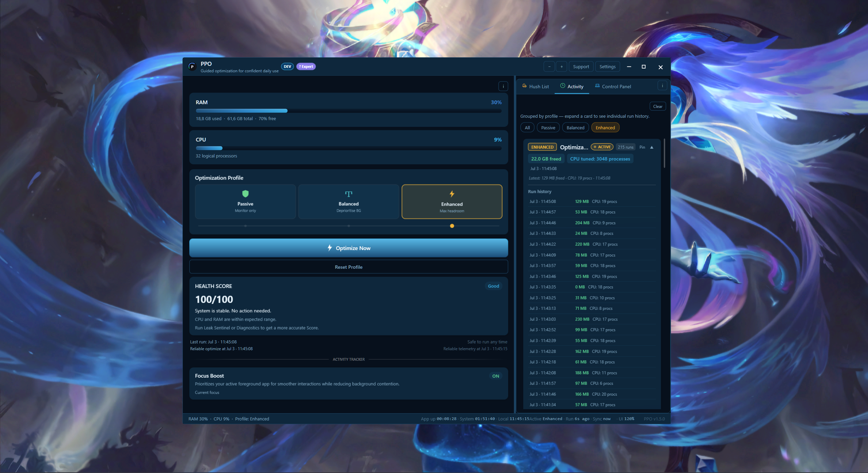The image size is (868, 473).
Task: Select run history row Jul 3 11:44:22
Action: (x=592, y=244)
